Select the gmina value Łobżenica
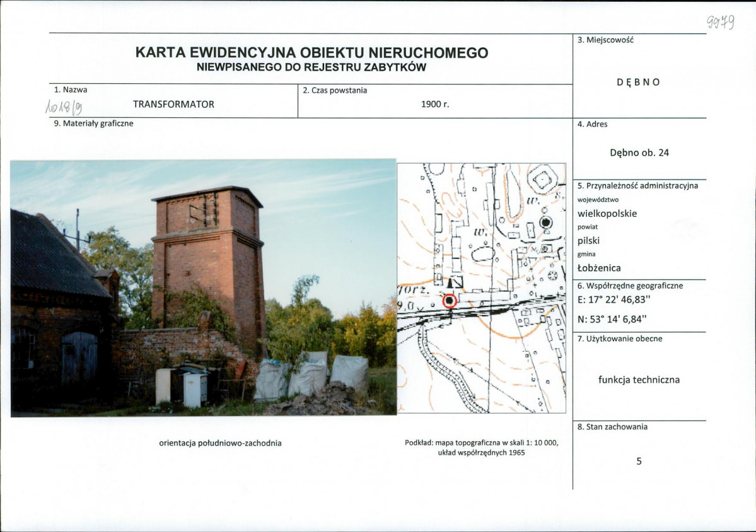This screenshot has width=756, height=532. click(599, 267)
